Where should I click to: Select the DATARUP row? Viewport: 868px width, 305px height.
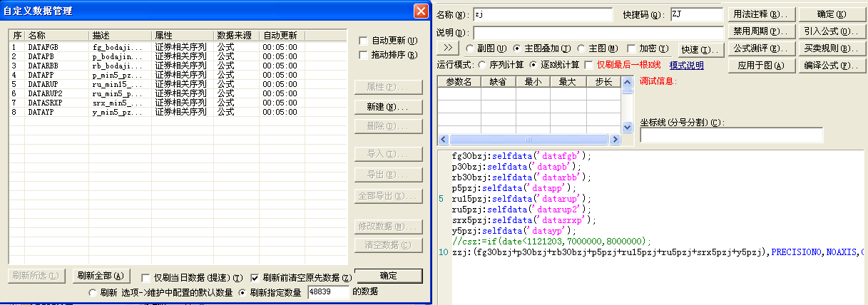178,84
